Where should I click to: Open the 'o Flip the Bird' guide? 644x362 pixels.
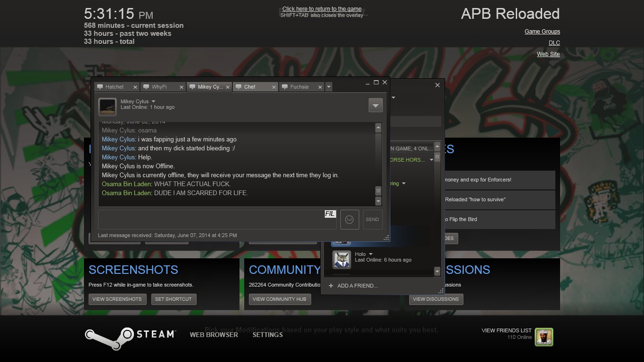click(500, 220)
